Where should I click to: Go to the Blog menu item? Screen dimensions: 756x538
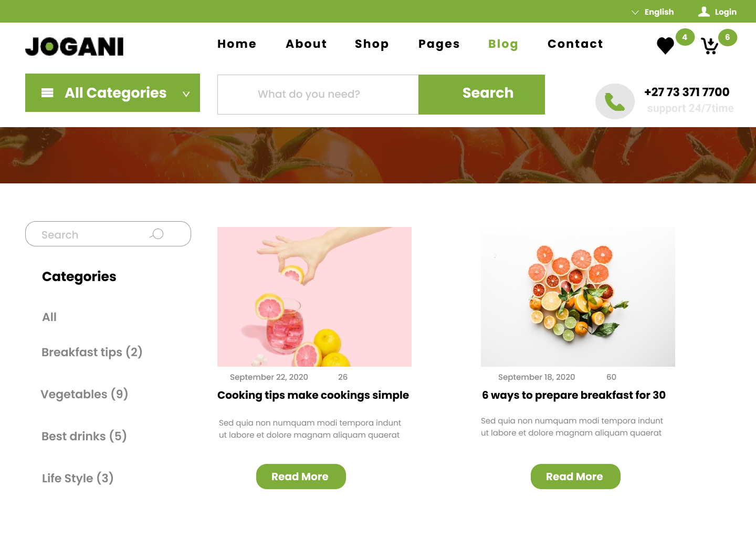[x=503, y=44]
